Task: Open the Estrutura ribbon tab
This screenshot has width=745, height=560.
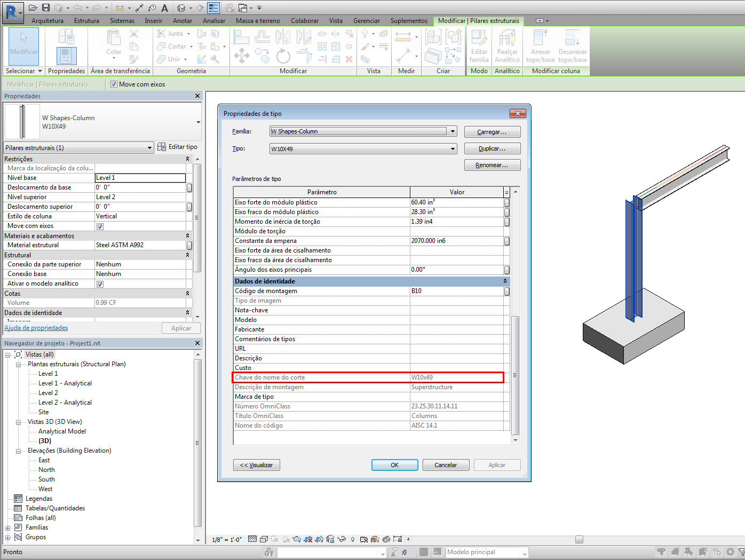Action: [x=86, y=21]
